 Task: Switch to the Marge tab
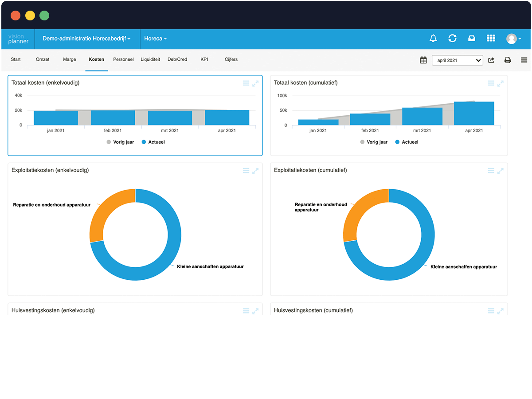coord(70,59)
